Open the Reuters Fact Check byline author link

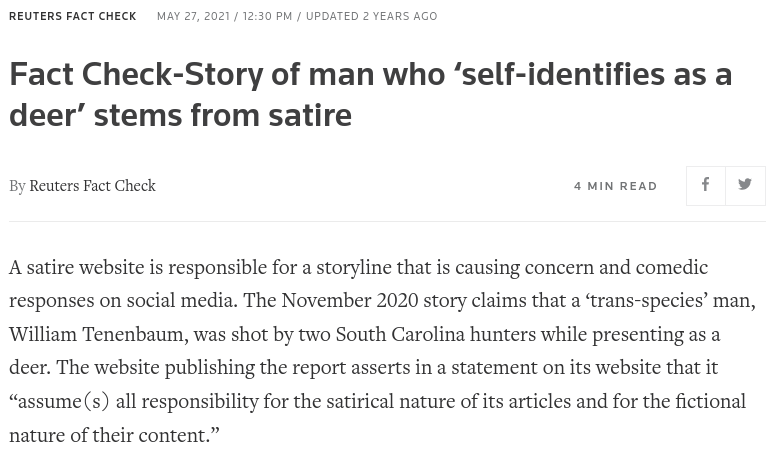(92, 186)
